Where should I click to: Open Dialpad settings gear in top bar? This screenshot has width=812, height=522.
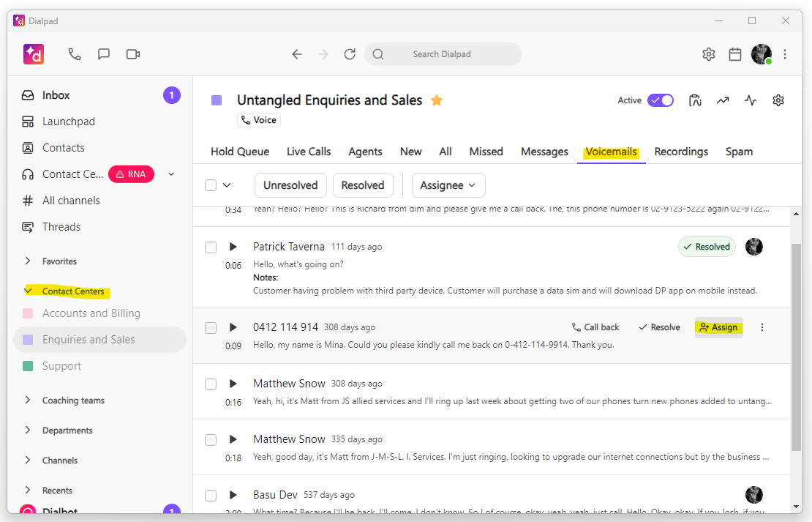click(x=708, y=54)
